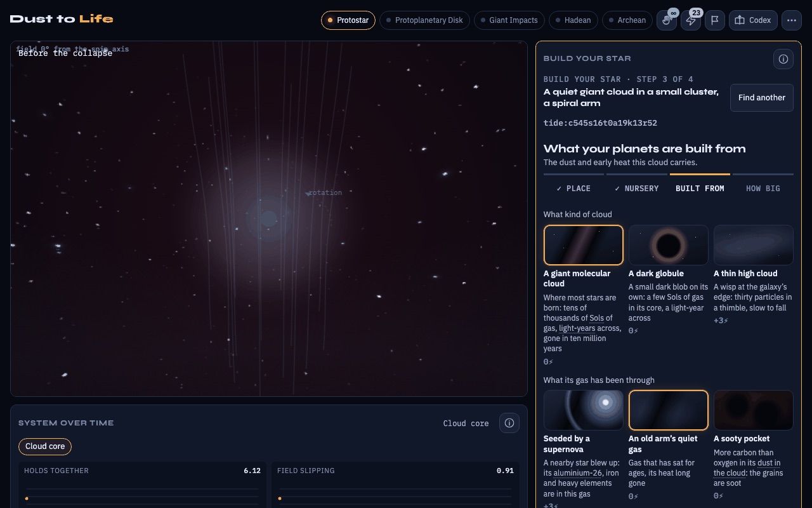Image resolution: width=812 pixels, height=508 pixels.
Task: Click the Field Slipping 0.91 value
Action: [505, 471]
